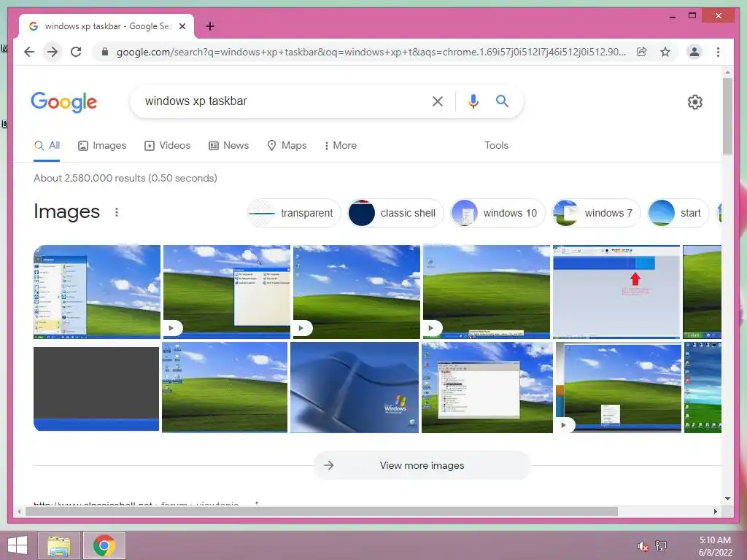747x560 pixels.
Task: Click the arrow icon beside View more images
Action: [x=329, y=465]
